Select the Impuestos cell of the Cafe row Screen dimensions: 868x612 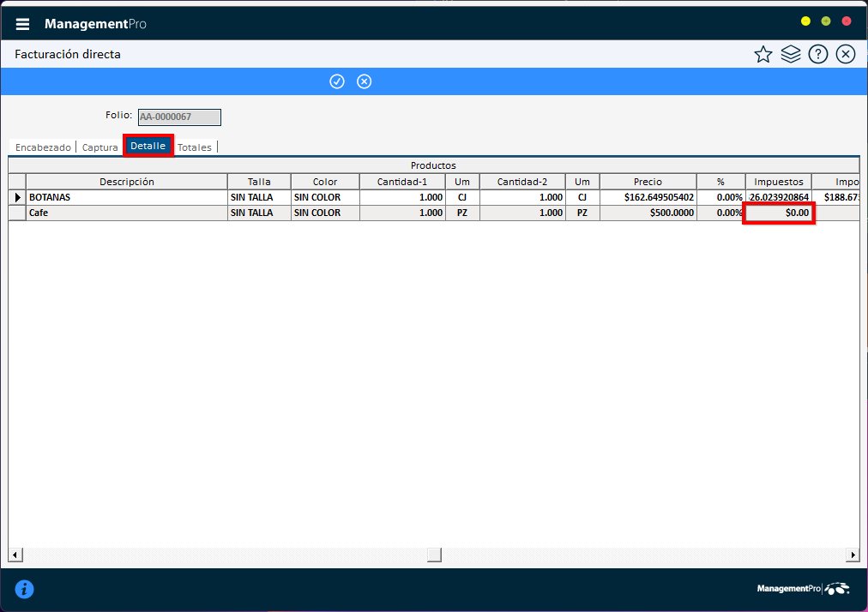tap(777, 213)
